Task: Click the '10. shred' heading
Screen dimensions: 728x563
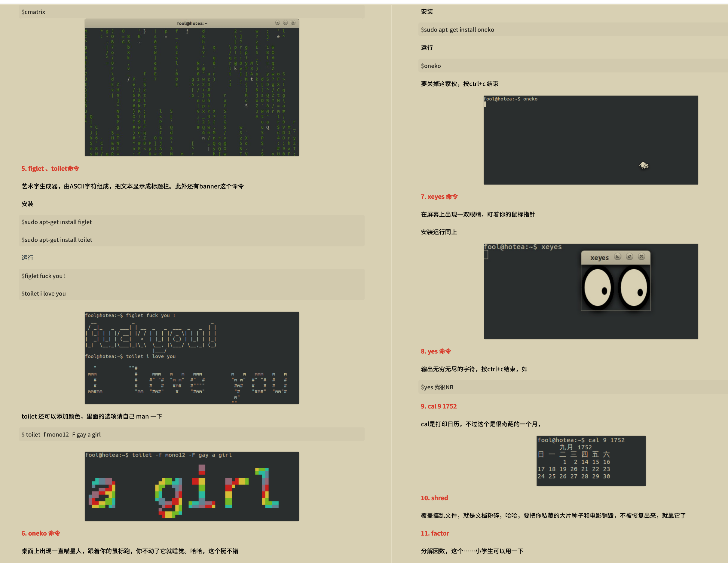Action: click(434, 498)
